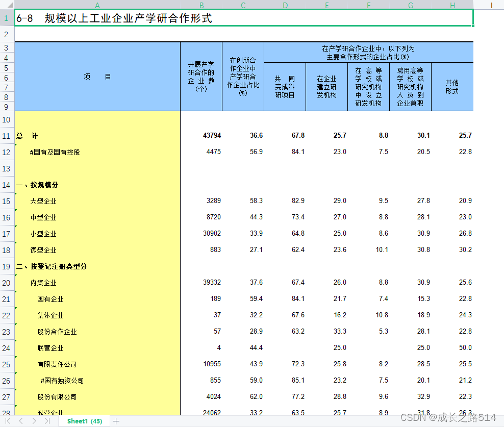The width and height of the screenshot is (504, 427).
Task: Select column C header
Action: (x=243, y=5)
